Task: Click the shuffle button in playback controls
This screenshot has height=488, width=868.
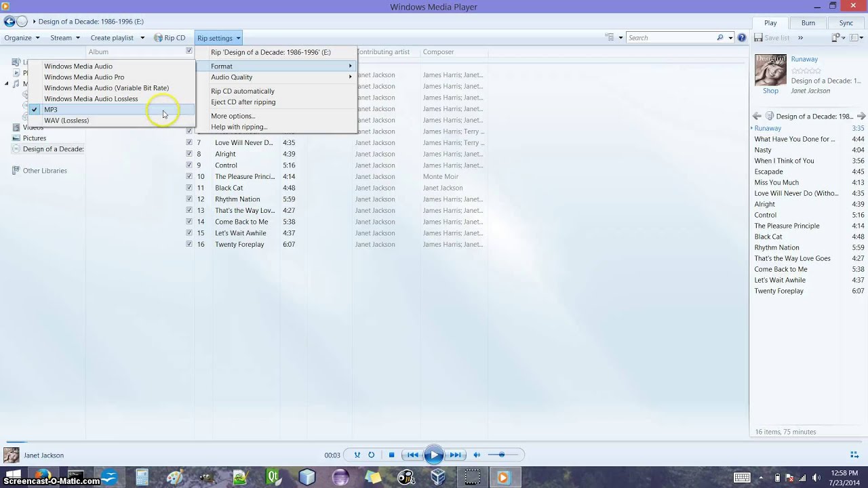Action: (357, 455)
